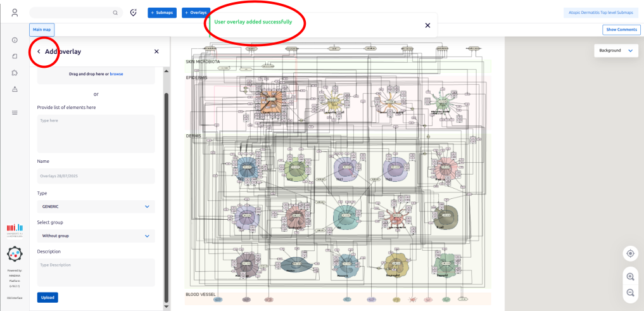Open the plugins puzzle icon
This screenshot has height=311, width=644.
pos(15,73)
